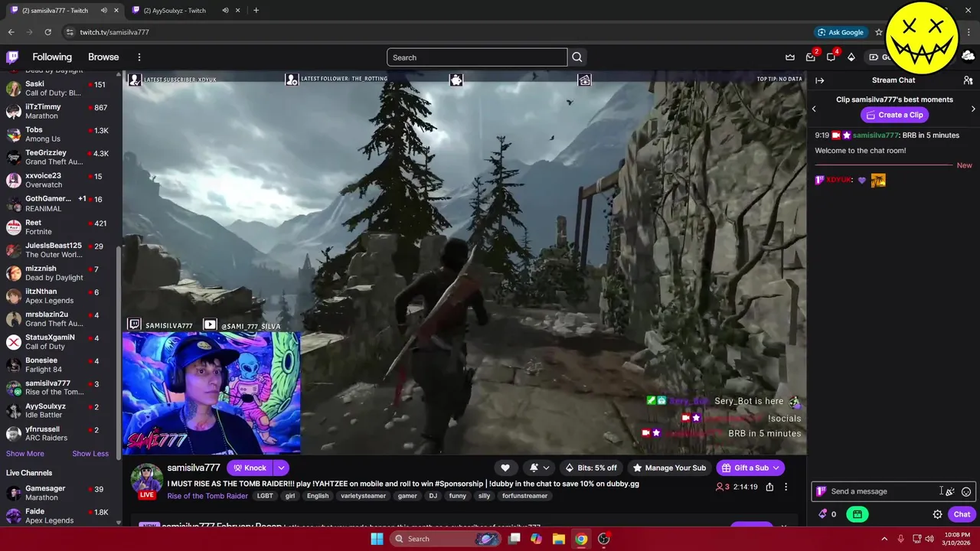Click the Chrome icon in the taskbar
Screen dimensions: 980x551
click(x=581, y=539)
